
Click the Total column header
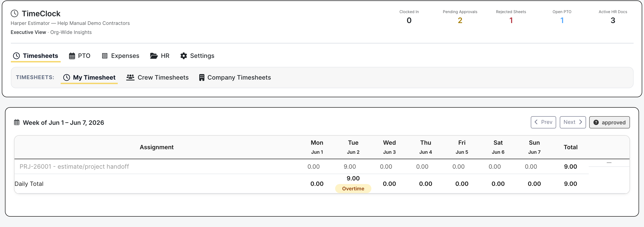tap(570, 147)
